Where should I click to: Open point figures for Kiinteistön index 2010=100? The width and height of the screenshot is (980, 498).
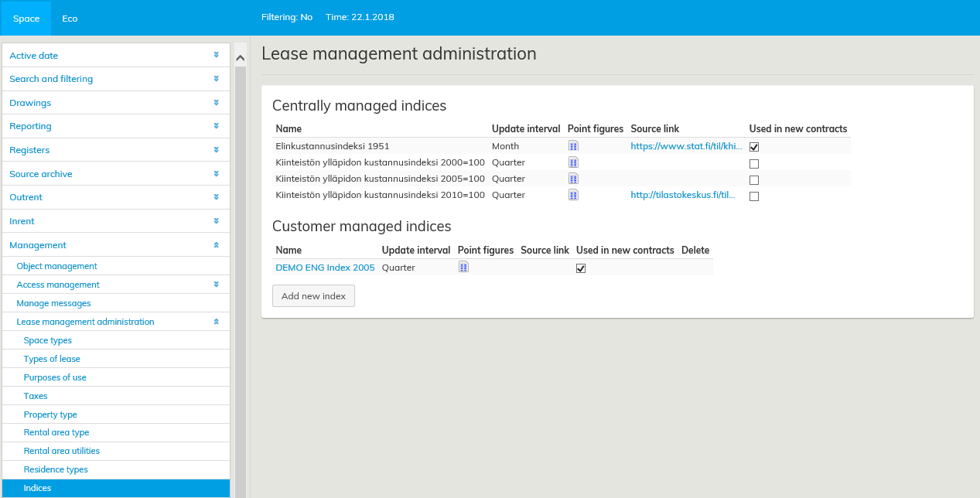[x=573, y=195]
